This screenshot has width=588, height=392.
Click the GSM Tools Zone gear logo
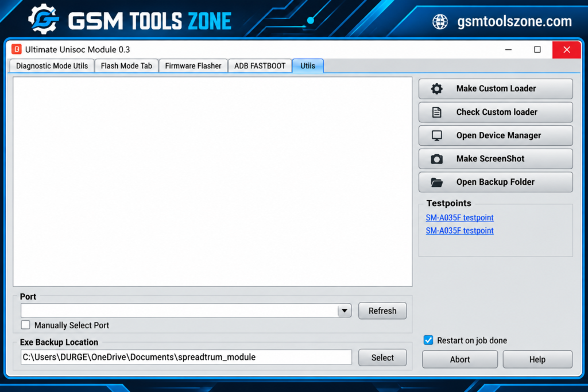[44, 19]
